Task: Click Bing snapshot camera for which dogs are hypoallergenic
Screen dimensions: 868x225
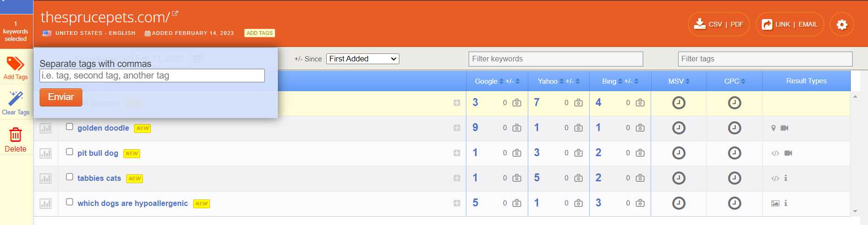Action: click(640, 203)
